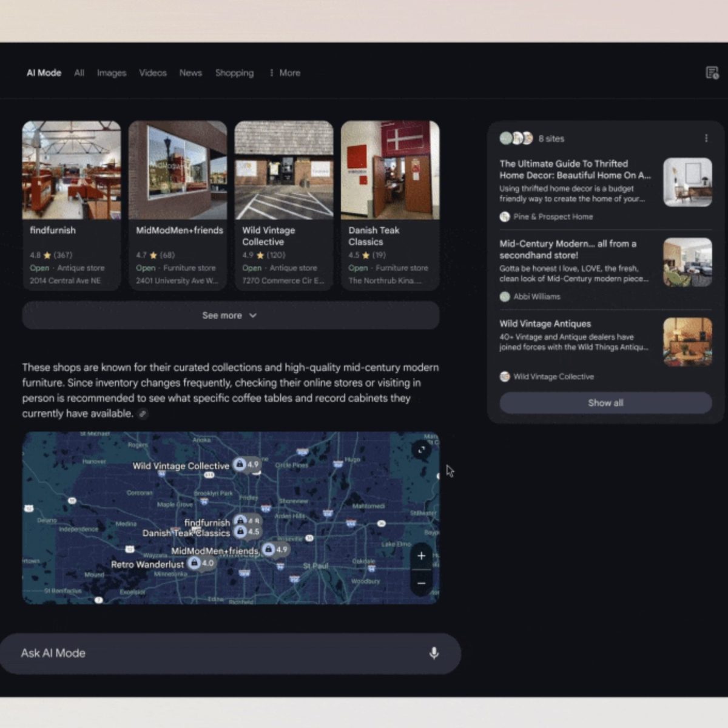This screenshot has width=728, height=728.
Task: Expand the See more shops list
Action: (x=231, y=315)
